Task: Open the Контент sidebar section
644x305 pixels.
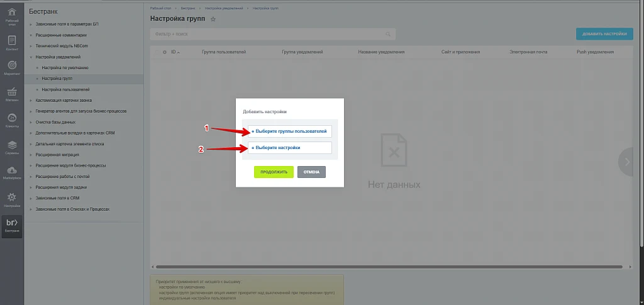Action: click(12, 43)
